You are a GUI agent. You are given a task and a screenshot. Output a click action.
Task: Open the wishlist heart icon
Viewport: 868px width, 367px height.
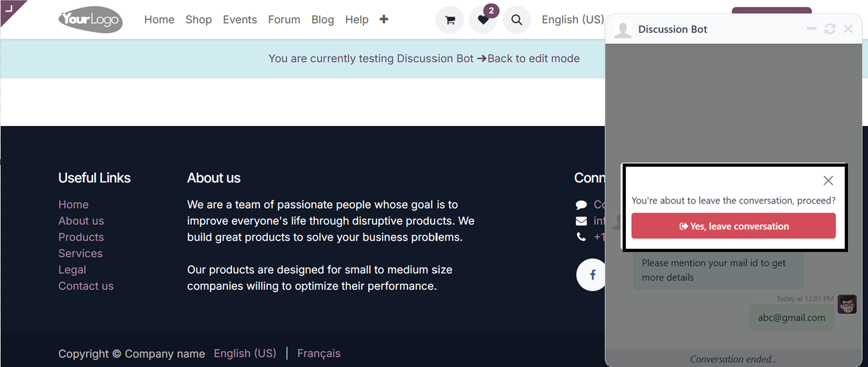[x=483, y=20]
